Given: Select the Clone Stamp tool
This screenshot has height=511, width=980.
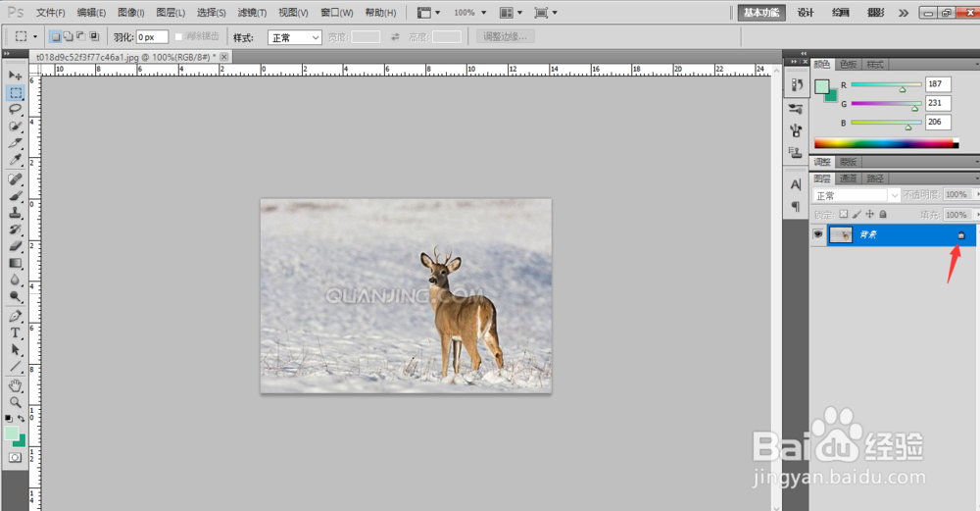Looking at the screenshot, I should pos(16,213).
